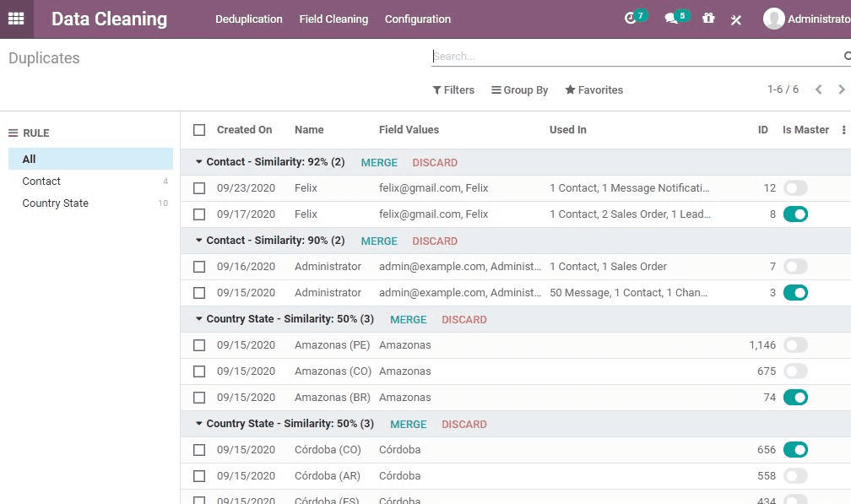This screenshot has height=504, width=851.
Task: Sort by the Field Values column header
Action: pos(409,130)
